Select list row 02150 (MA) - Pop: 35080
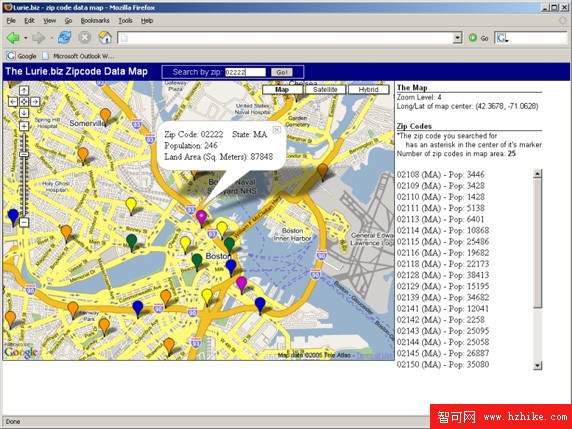 click(443, 364)
